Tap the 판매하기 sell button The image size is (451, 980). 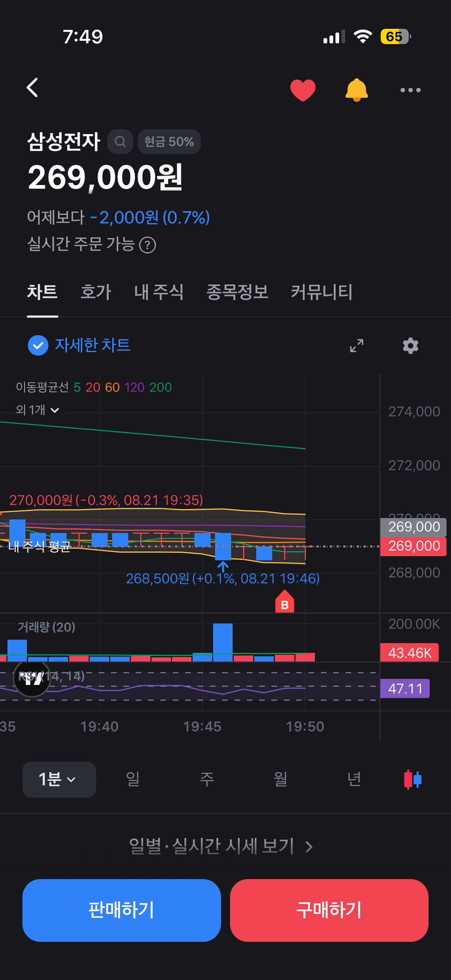122,910
